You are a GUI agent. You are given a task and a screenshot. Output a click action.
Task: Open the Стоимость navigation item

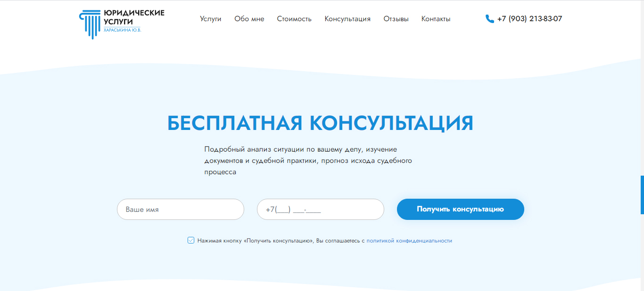tap(294, 19)
